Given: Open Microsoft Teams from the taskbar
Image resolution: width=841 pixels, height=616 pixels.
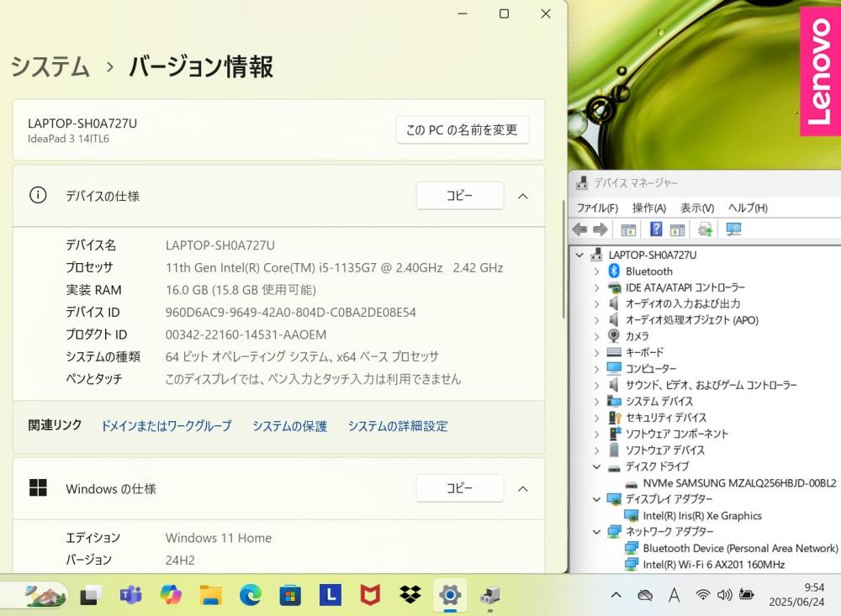Looking at the screenshot, I should (x=130, y=594).
